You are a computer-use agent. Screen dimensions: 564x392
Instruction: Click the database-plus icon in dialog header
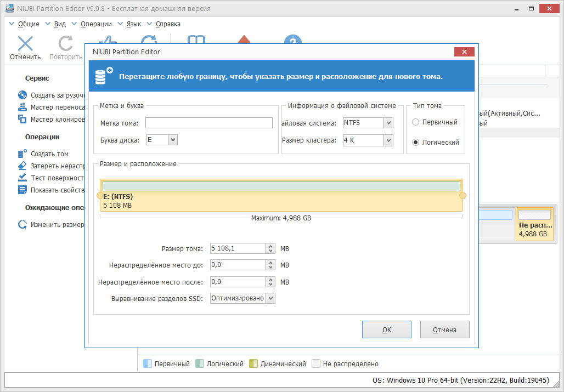[104, 76]
